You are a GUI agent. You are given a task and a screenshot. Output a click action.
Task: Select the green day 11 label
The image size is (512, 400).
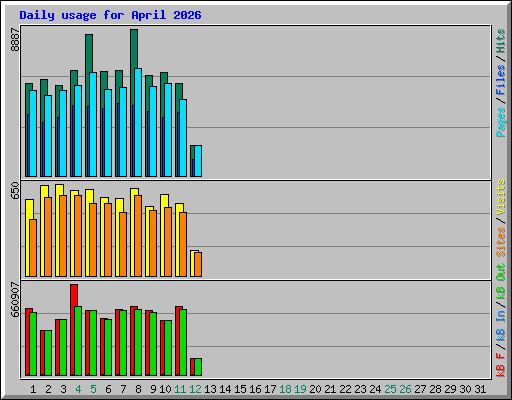(x=180, y=389)
